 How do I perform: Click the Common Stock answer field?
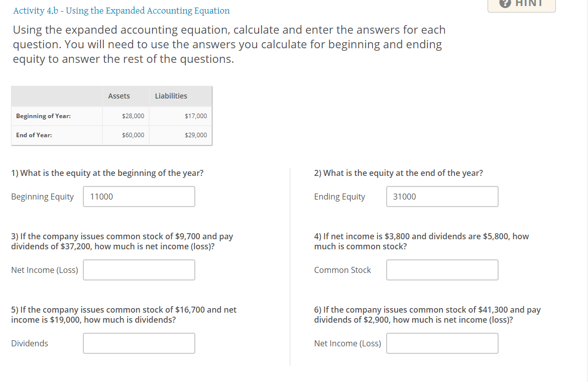(x=442, y=270)
